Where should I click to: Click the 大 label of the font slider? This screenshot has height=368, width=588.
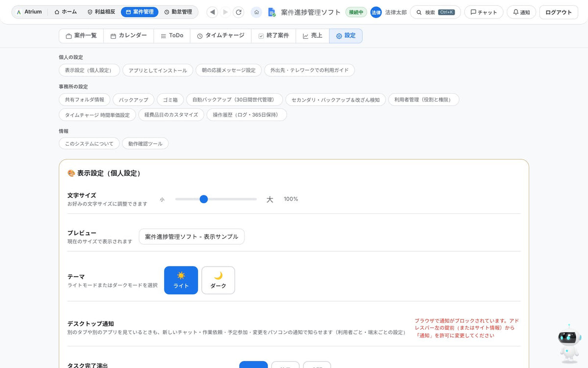pos(269,199)
